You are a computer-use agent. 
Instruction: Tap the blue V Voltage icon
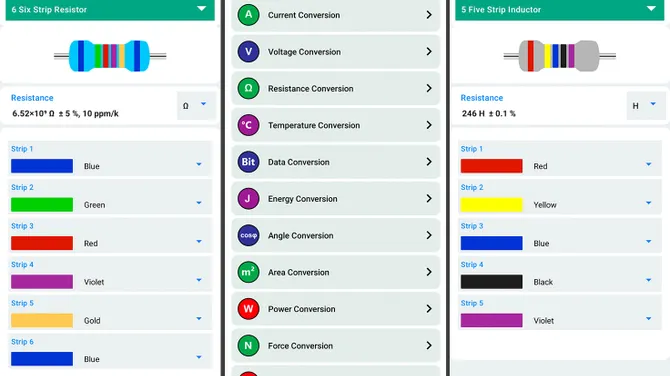click(x=248, y=52)
